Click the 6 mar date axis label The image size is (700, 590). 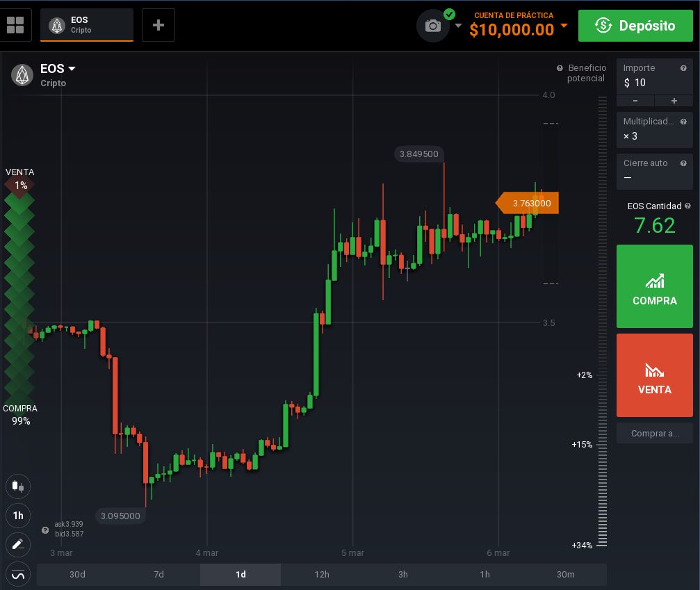pyautogui.click(x=498, y=553)
